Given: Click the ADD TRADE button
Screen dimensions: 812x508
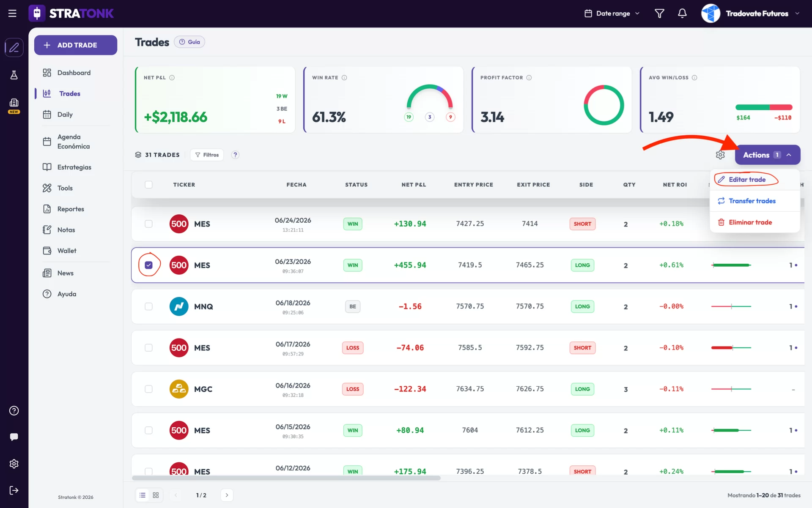Looking at the screenshot, I should (76, 45).
